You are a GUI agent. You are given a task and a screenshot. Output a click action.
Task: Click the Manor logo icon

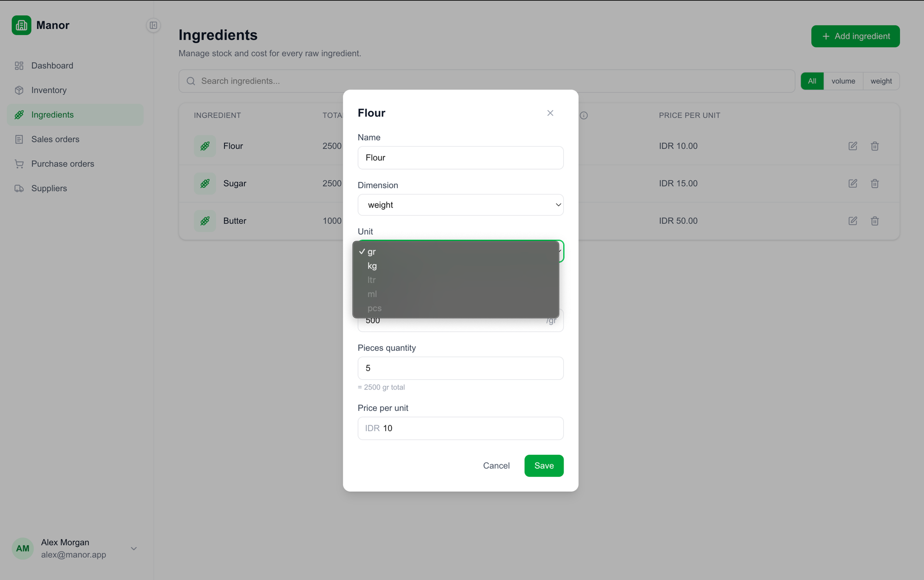[21, 25]
